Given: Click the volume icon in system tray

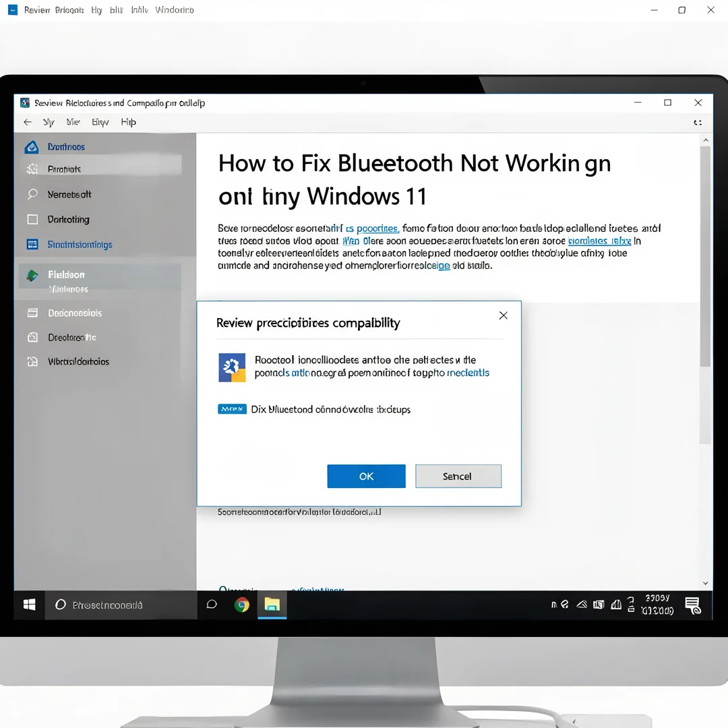Looking at the screenshot, I should [x=616, y=605].
